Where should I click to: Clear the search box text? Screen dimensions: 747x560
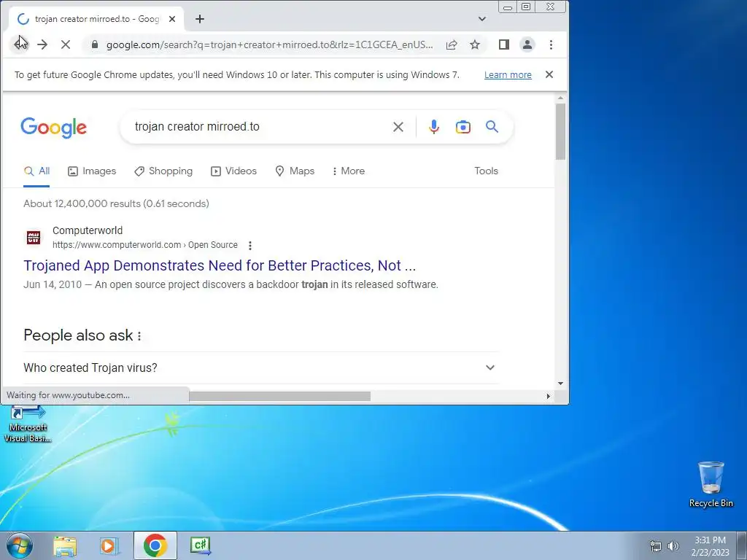(x=398, y=127)
